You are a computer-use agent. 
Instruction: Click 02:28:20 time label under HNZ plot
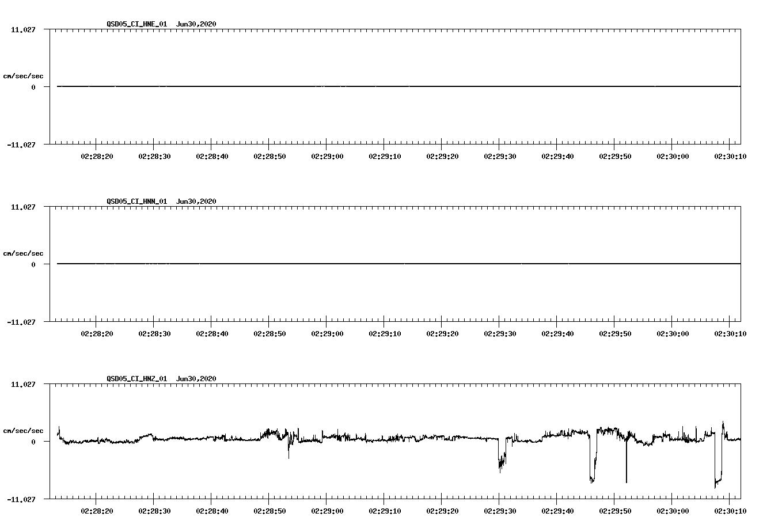[x=97, y=511]
